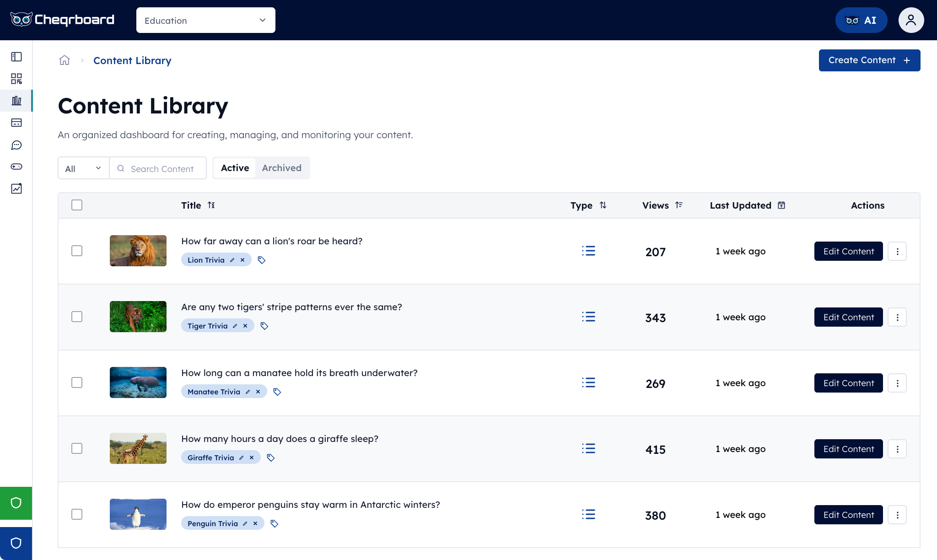
Task: Edit the Lion Trivia tag pencil icon
Action: (232, 260)
